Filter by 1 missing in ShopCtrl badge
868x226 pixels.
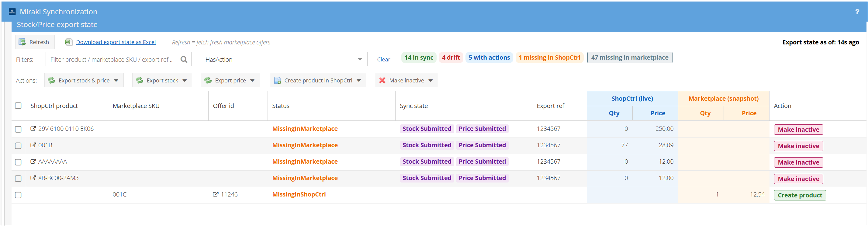550,57
